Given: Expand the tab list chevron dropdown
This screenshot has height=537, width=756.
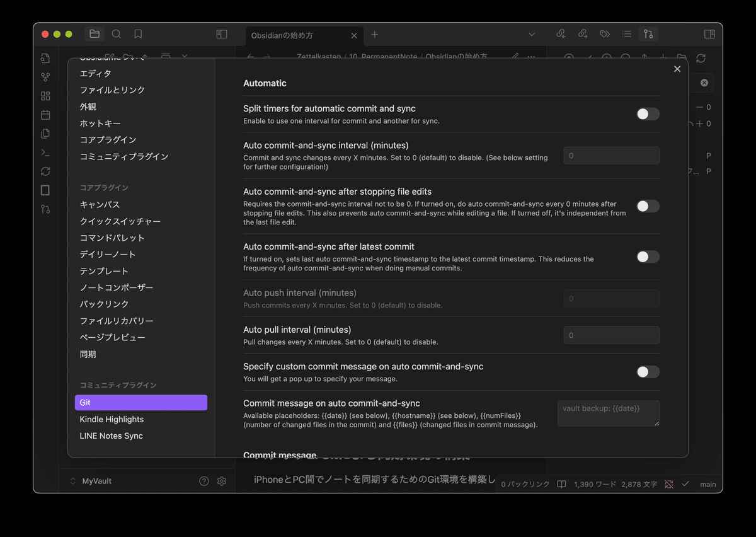Looking at the screenshot, I should [x=532, y=34].
